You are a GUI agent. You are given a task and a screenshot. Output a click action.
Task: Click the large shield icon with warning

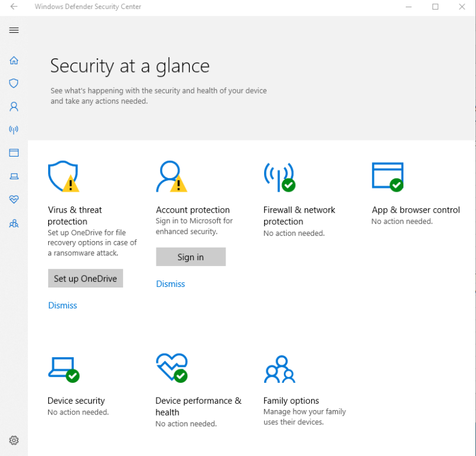pos(64,176)
